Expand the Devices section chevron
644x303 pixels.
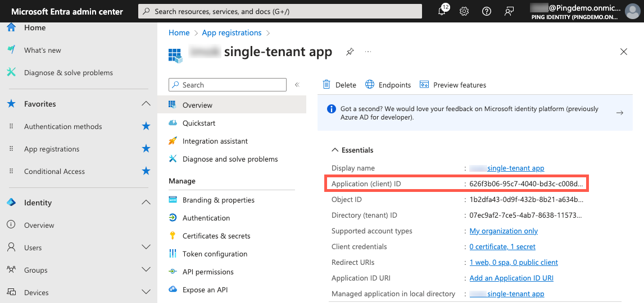coord(146,292)
